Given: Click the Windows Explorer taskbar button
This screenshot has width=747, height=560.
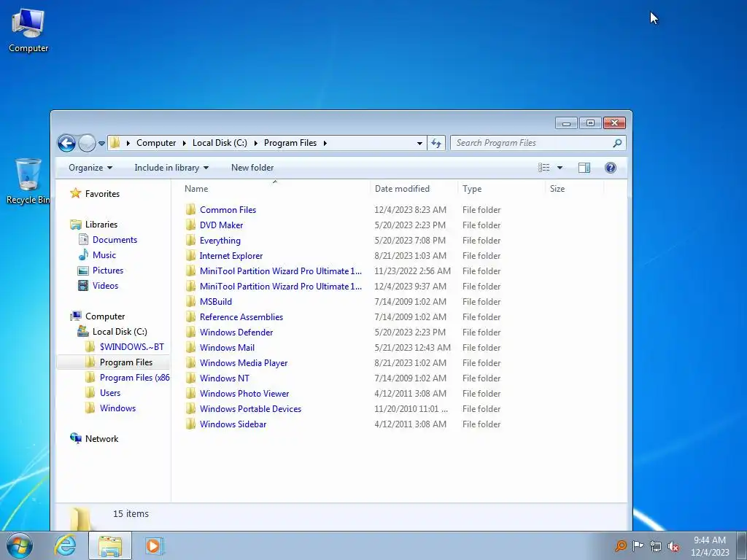Looking at the screenshot, I should click(x=110, y=545).
